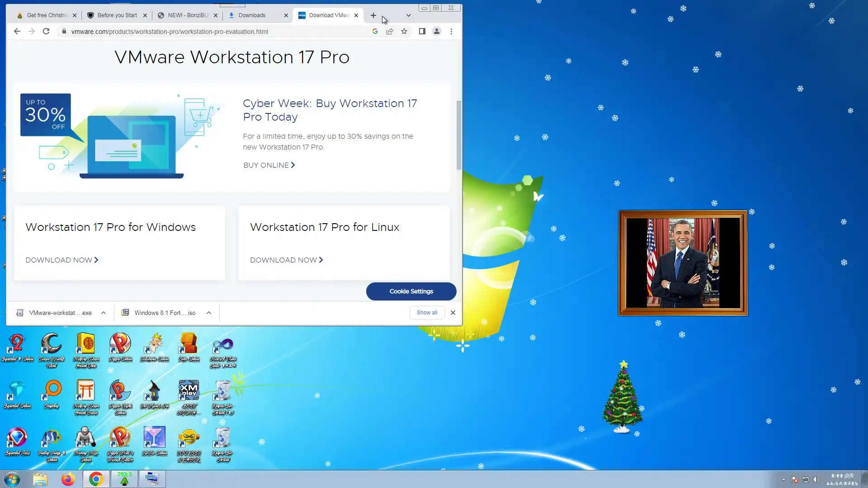The image size is (868, 488).
Task: Expand options for Windows 8.1 iso download
Action: tap(209, 313)
